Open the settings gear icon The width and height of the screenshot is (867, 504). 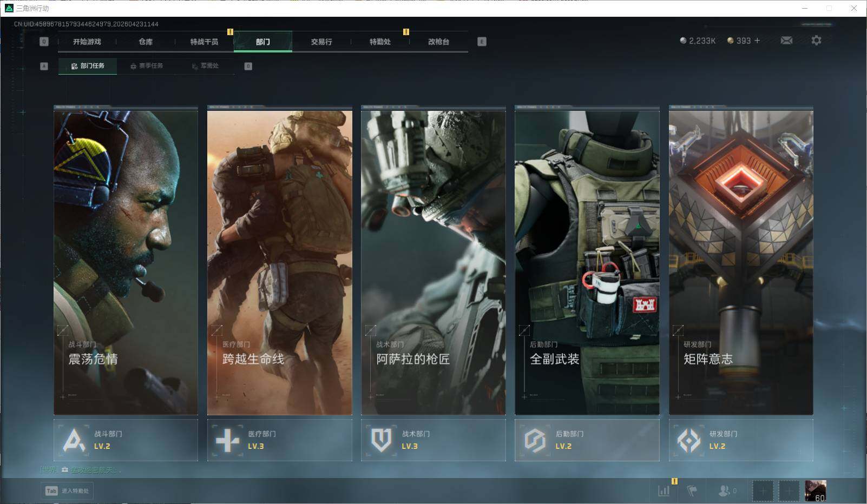pyautogui.click(x=816, y=41)
